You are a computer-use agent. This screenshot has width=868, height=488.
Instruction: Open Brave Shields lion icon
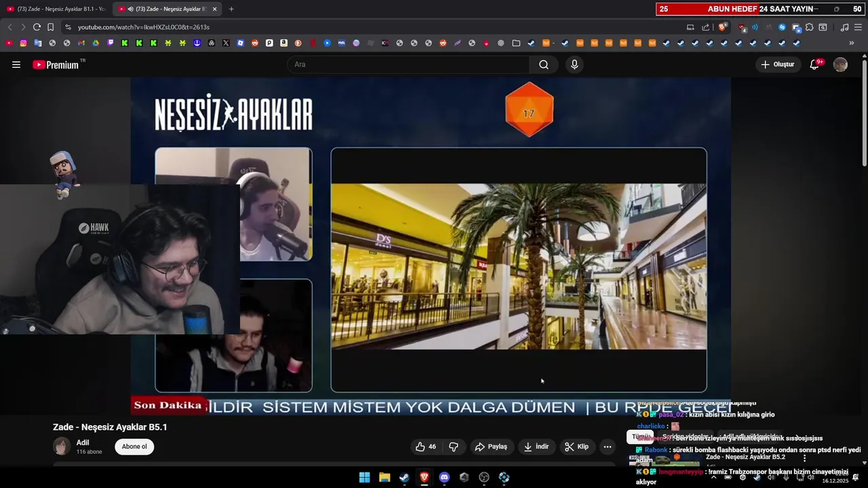(x=722, y=27)
